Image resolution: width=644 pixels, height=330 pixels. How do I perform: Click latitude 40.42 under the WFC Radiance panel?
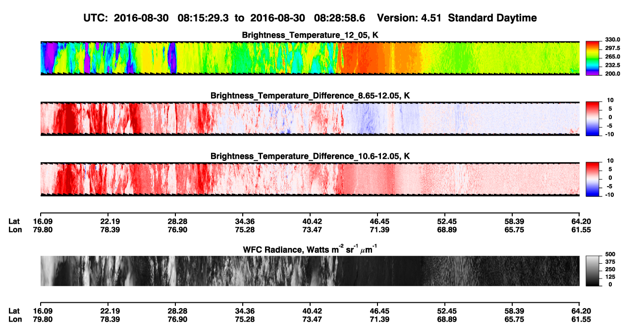click(312, 311)
